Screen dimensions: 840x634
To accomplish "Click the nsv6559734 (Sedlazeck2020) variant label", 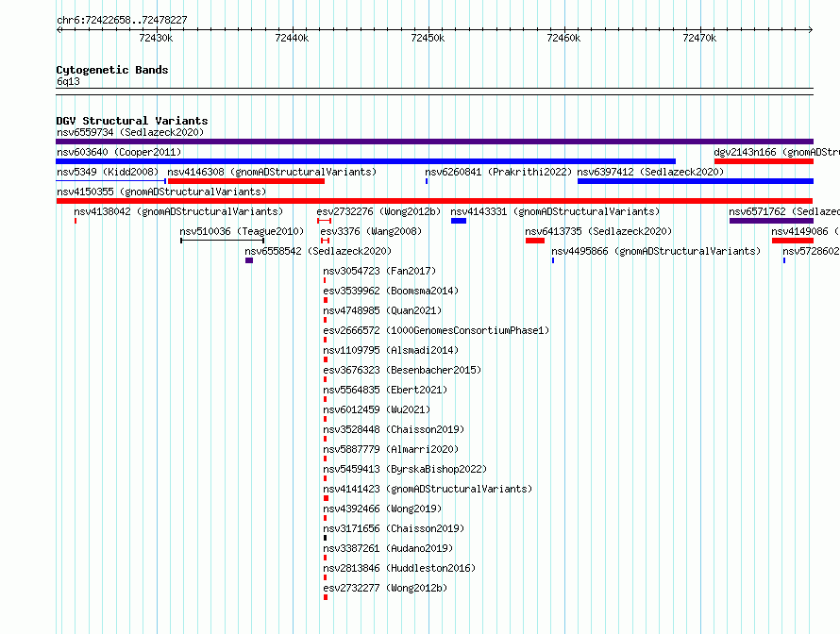I will point(130,132).
